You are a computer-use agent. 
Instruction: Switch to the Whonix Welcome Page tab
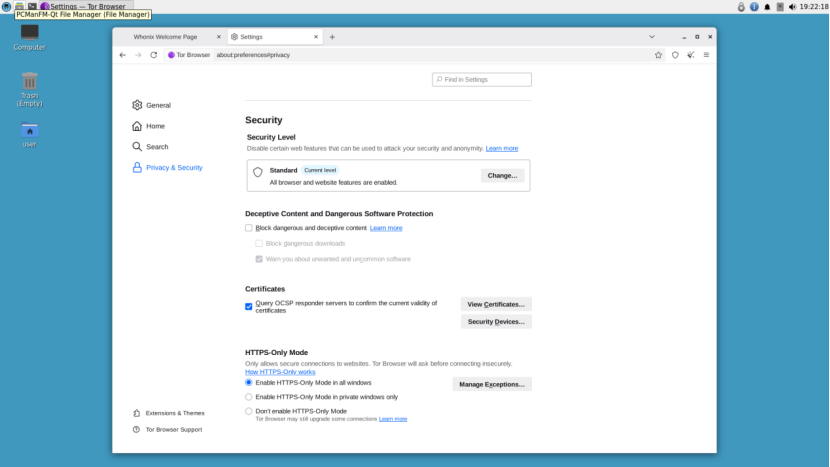click(165, 37)
